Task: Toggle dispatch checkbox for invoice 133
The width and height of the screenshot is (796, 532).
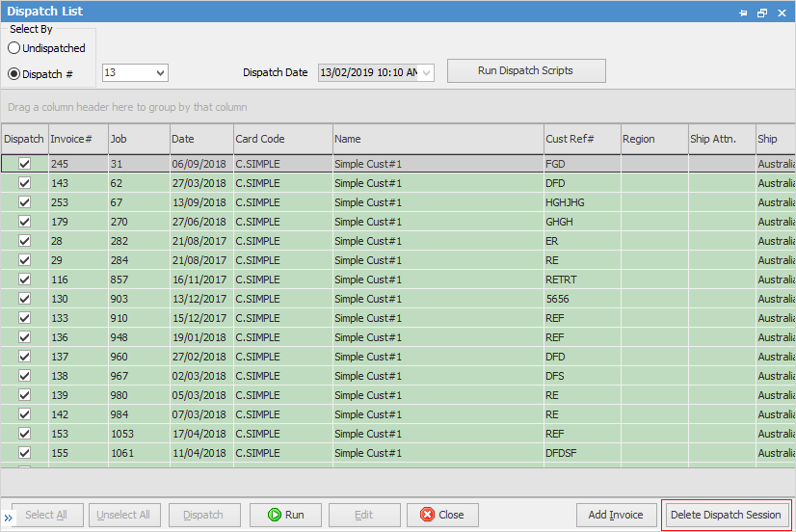Action: click(24, 318)
